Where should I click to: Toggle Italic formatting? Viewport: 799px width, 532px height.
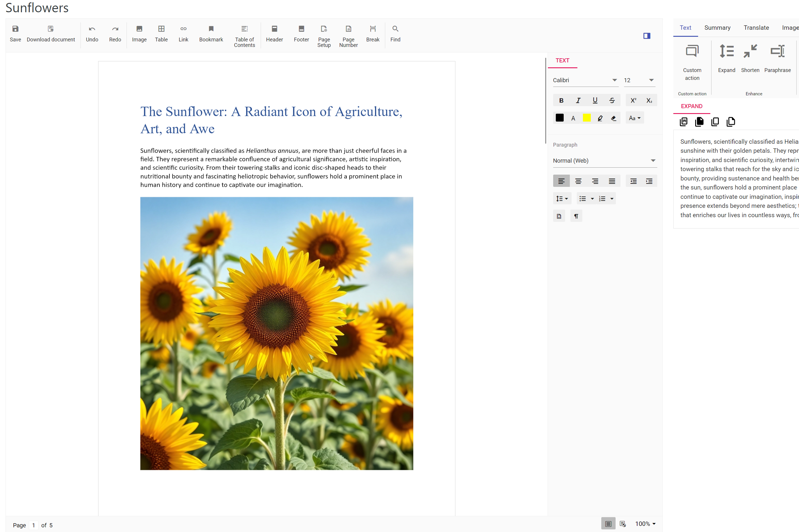578,101
